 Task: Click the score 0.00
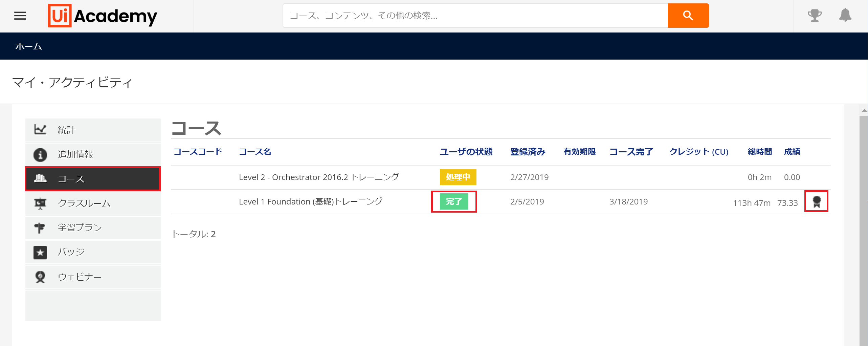[792, 177]
